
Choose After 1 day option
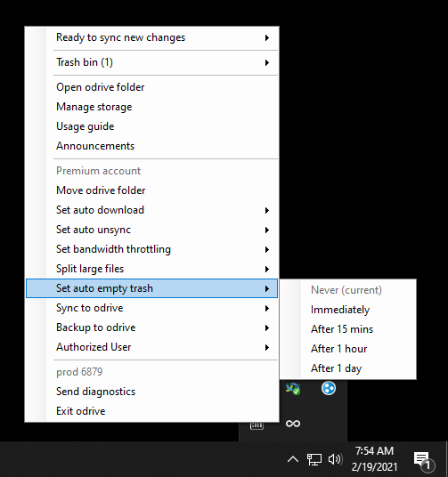(x=348, y=368)
